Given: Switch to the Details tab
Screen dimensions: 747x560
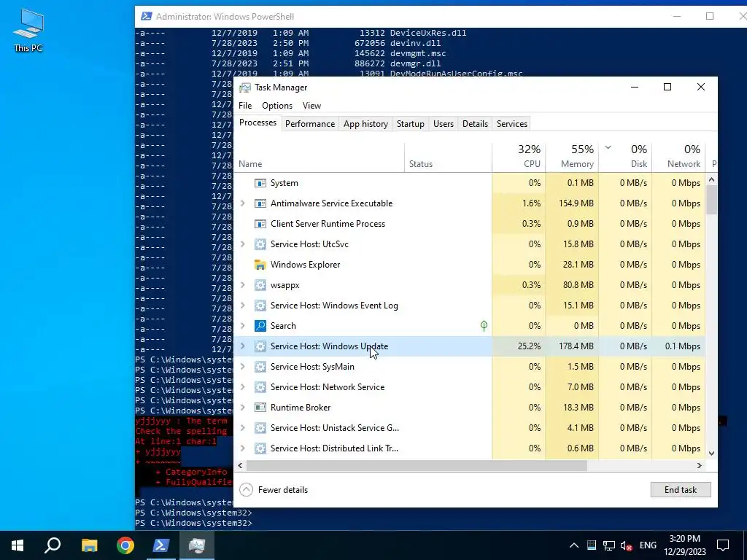Looking at the screenshot, I should pyautogui.click(x=475, y=124).
